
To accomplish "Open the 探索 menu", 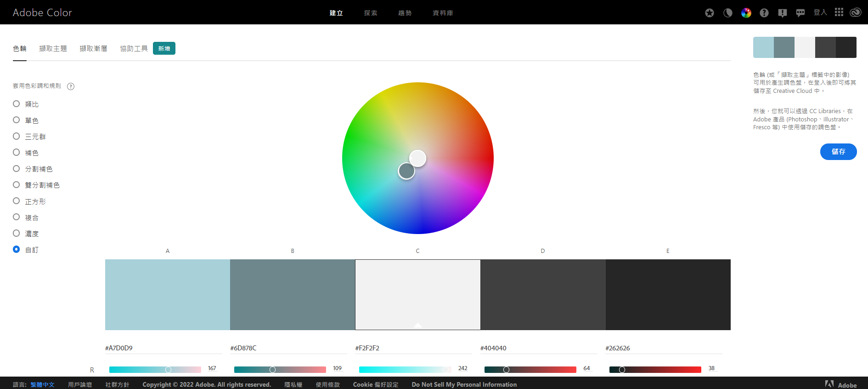I will (x=371, y=13).
